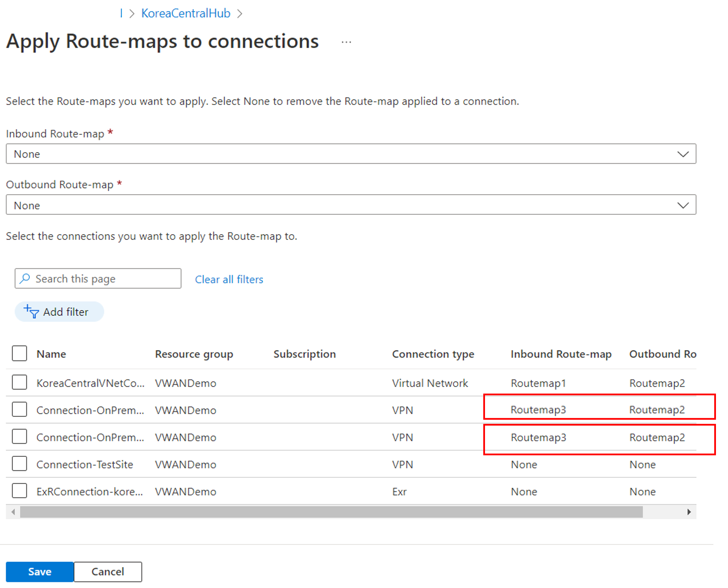
Task: Click the Connection-TestSite name
Action: click(x=85, y=464)
